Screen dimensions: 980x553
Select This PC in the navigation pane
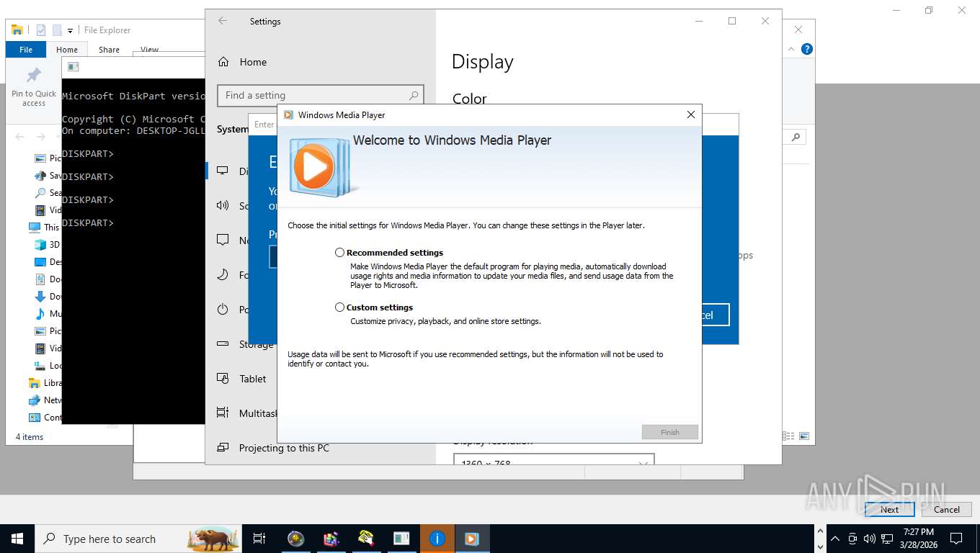click(x=44, y=228)
